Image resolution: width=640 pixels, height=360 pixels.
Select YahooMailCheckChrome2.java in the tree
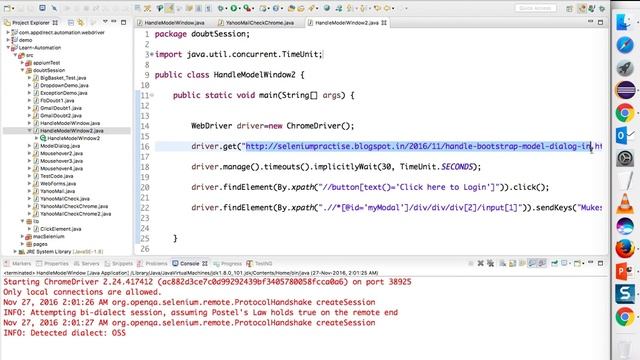tap(76, 214)
